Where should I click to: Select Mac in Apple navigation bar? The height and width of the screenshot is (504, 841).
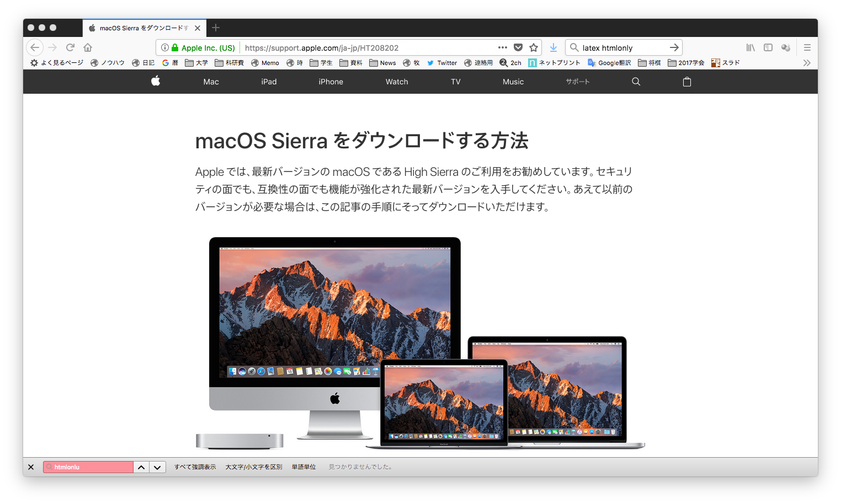coord(211,82)
